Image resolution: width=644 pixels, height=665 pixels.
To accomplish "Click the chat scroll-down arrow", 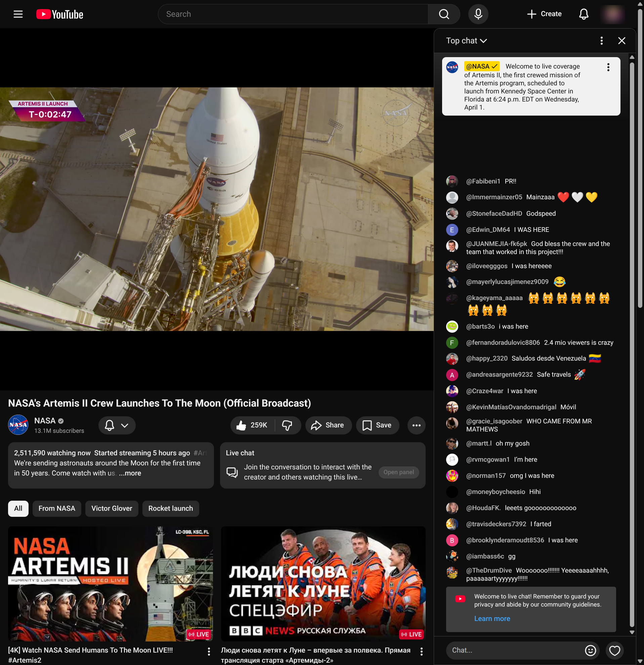I will [x=632, y=632].
